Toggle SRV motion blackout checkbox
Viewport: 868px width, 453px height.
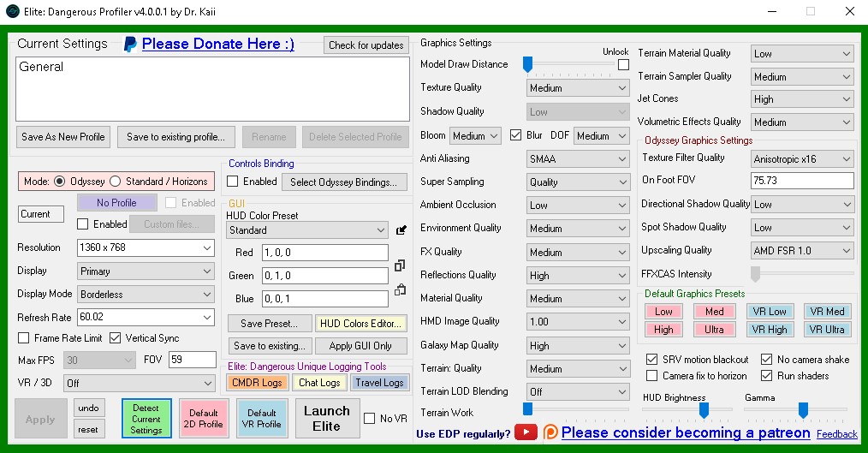[x=652, y=360]
